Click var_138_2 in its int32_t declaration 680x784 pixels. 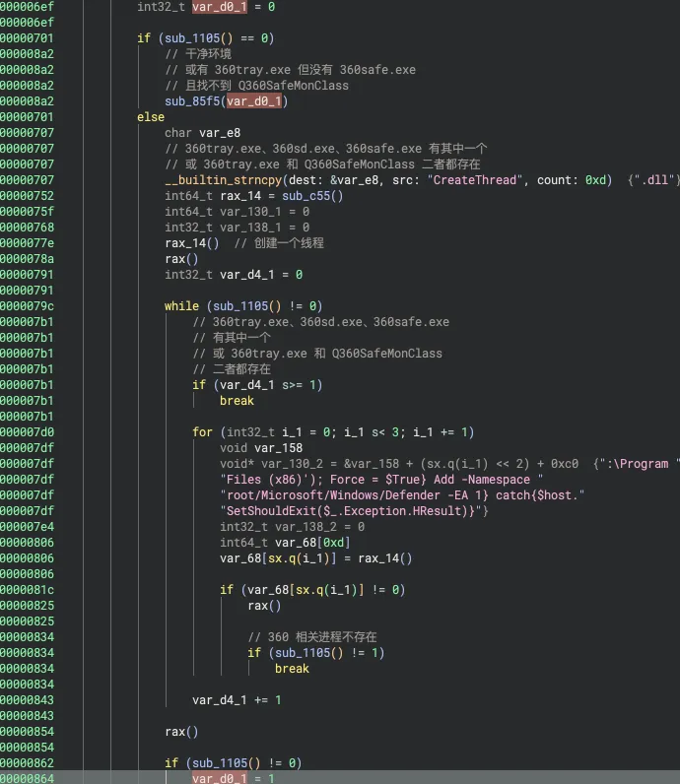(x=306, y=527)
